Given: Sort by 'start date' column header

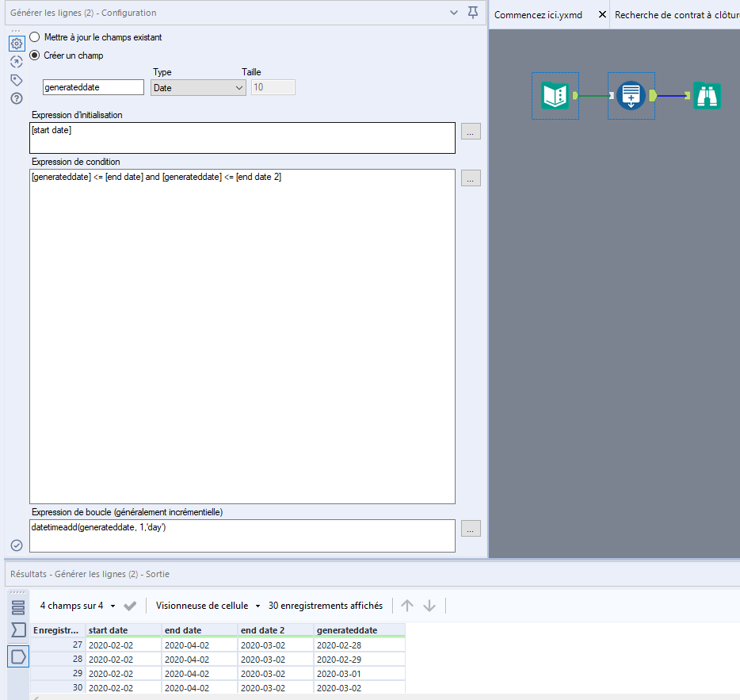Looking at the screenshot, I should 123,630.
